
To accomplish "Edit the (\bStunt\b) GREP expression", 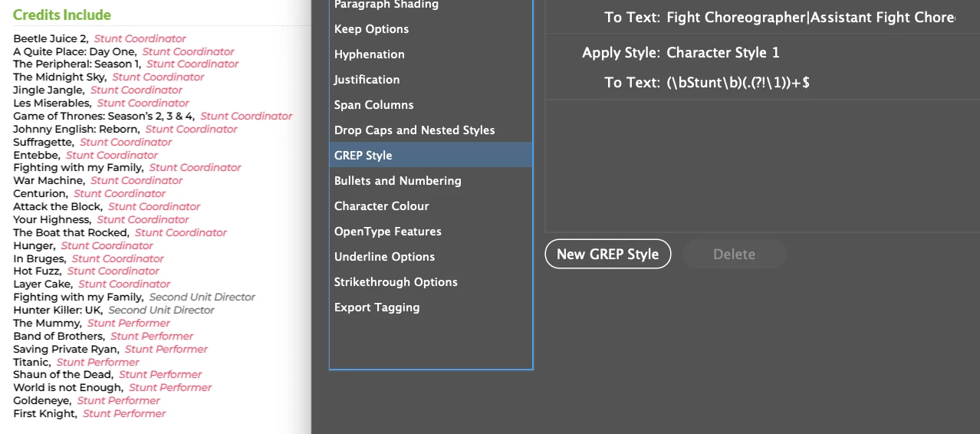I will click(738, 82).
